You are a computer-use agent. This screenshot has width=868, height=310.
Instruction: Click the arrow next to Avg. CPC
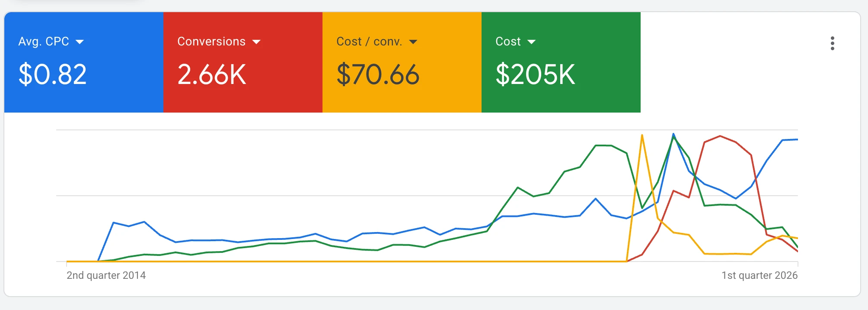coord(80,42)
